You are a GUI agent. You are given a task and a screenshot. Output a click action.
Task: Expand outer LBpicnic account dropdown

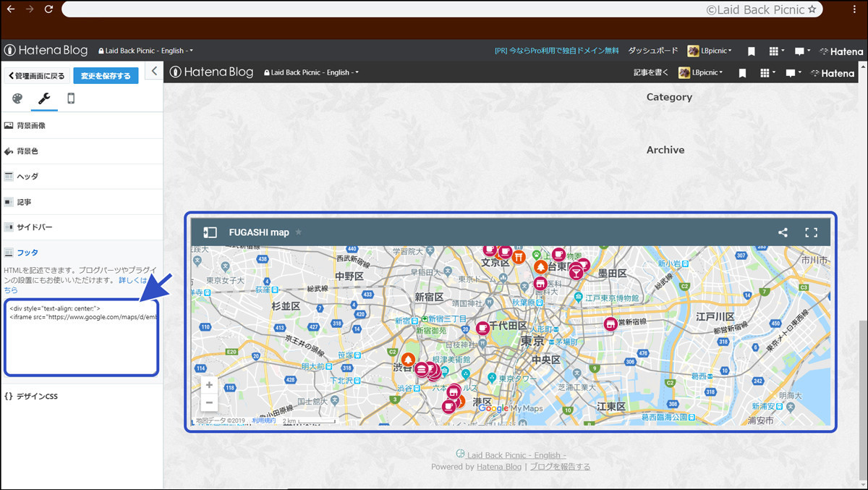[710, 51]
